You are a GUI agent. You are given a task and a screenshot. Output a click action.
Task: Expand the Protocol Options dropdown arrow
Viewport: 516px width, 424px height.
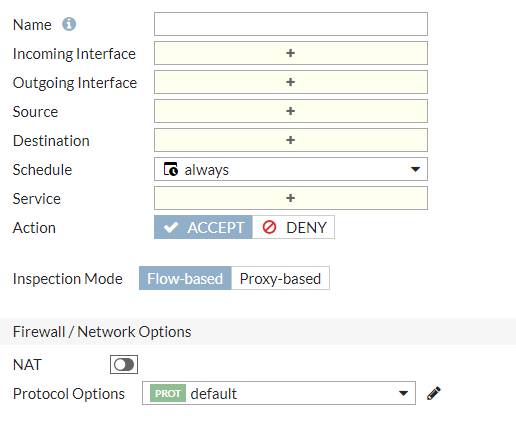pos(403,394)
